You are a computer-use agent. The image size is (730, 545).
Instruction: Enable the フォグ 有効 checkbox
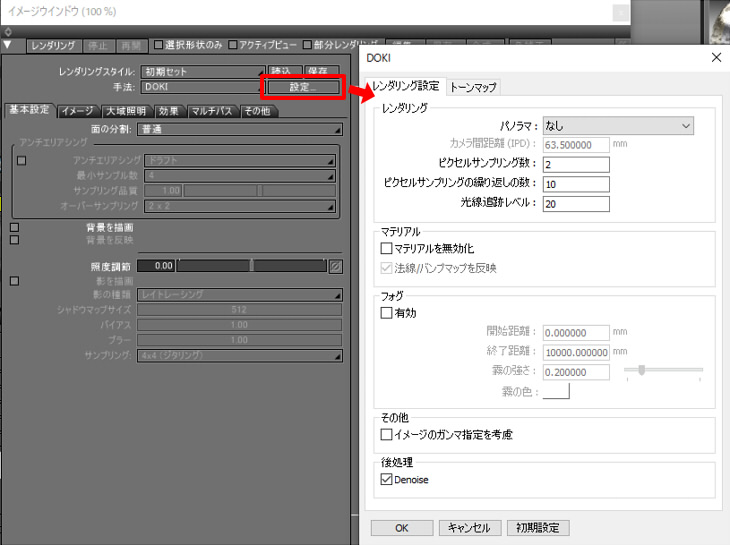click(x=386, y=312)
